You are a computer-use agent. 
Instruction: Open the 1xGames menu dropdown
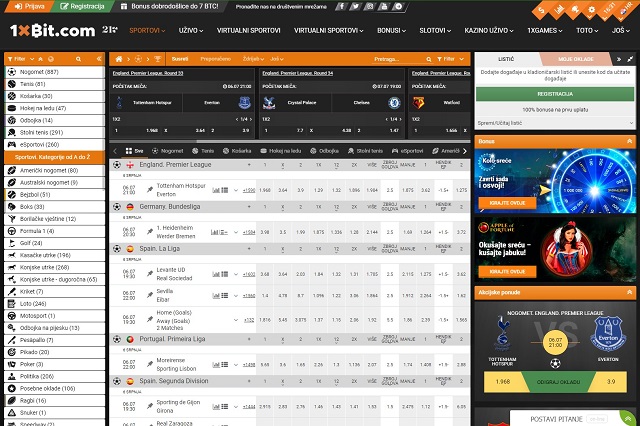(544, 31)
